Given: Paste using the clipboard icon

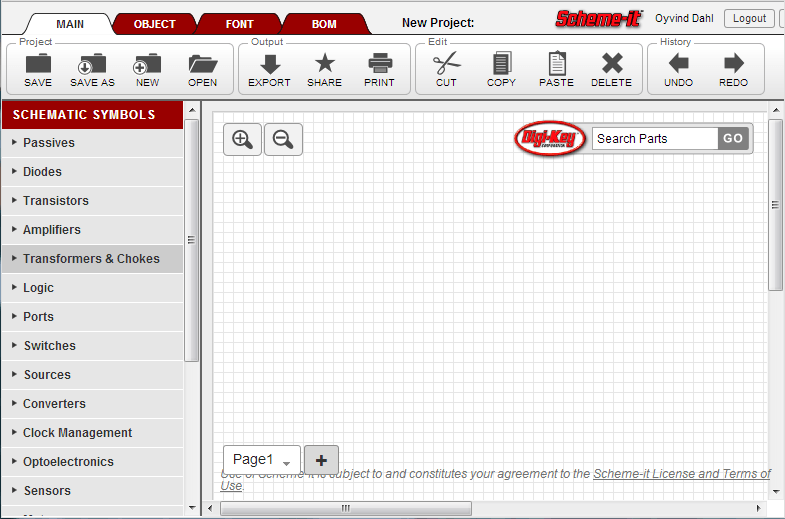Looking at the screenshot, I should pos(556,65).
